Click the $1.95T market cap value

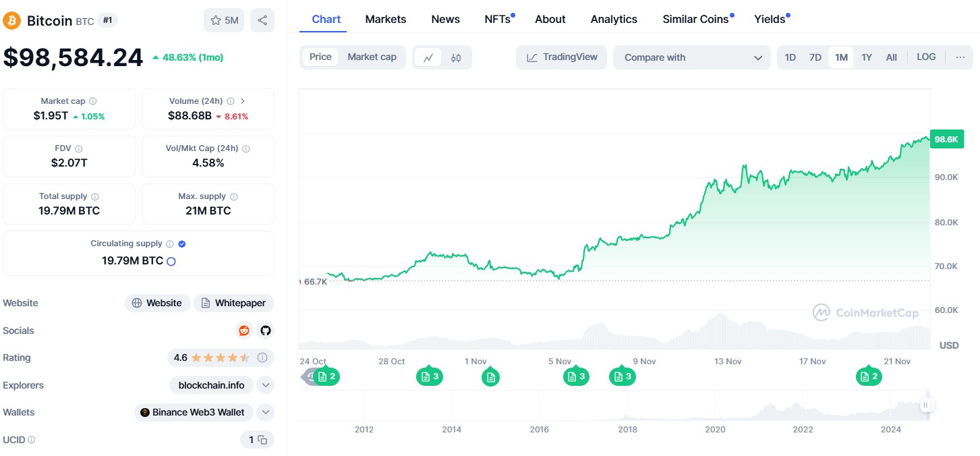(x=51, y=115)
